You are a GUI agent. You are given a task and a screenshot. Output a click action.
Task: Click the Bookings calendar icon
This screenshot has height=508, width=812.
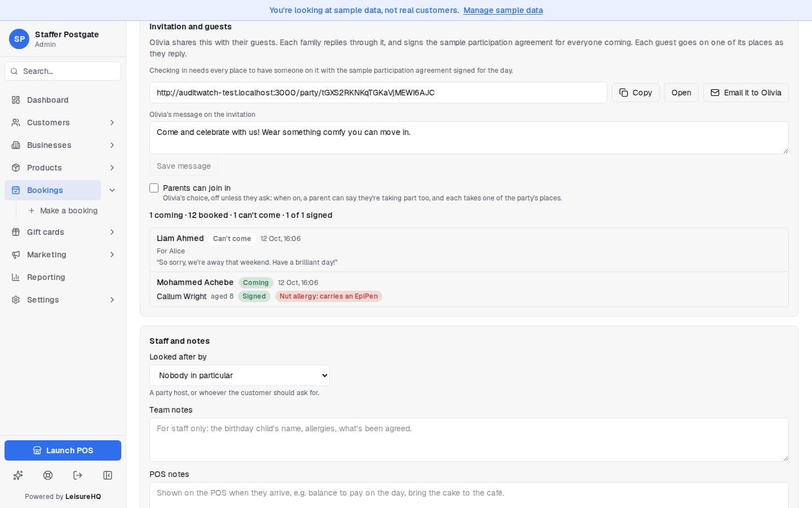[16, 190]
